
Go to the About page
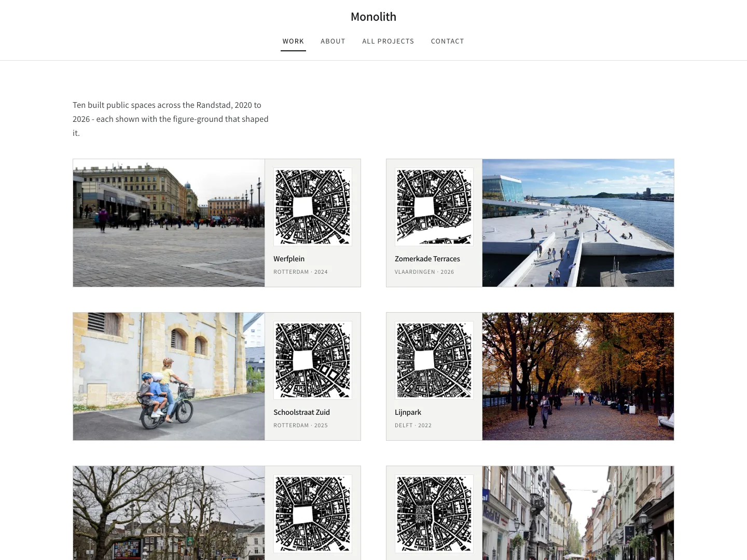[x=333, y=41]
